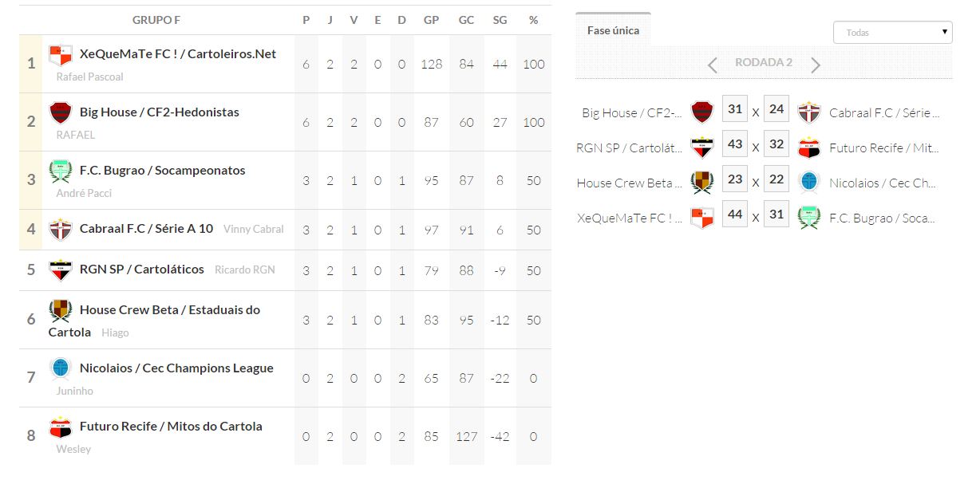Click RGN SP score box showing 43

pyautogui.click(x=735, y=144)
